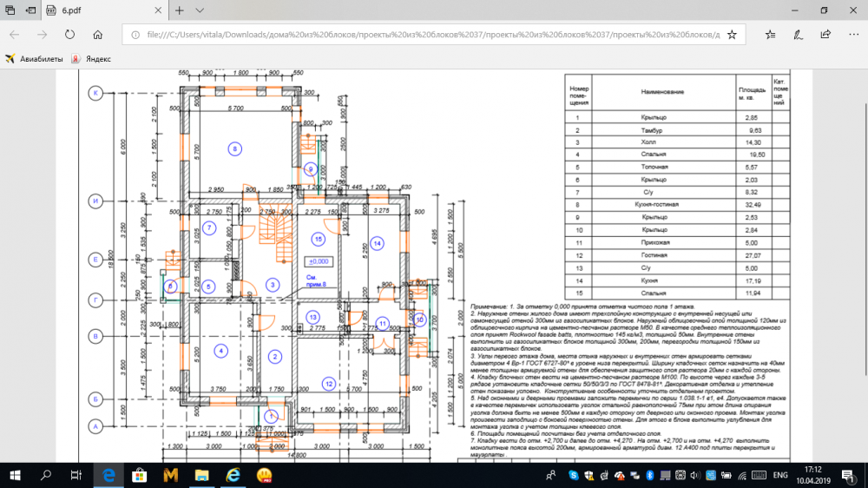868x488 pixels.
Task: Switch input language via ENG indicator
Action: [780, 474]
